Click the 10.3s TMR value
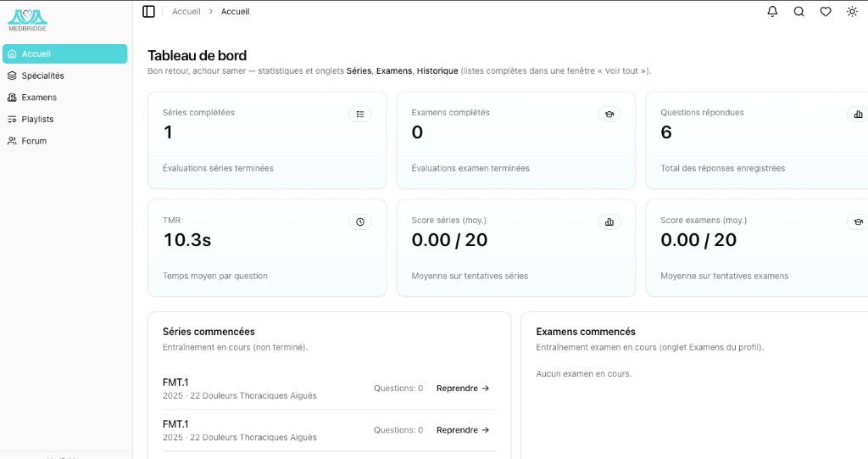 click(x=187, y=240)
